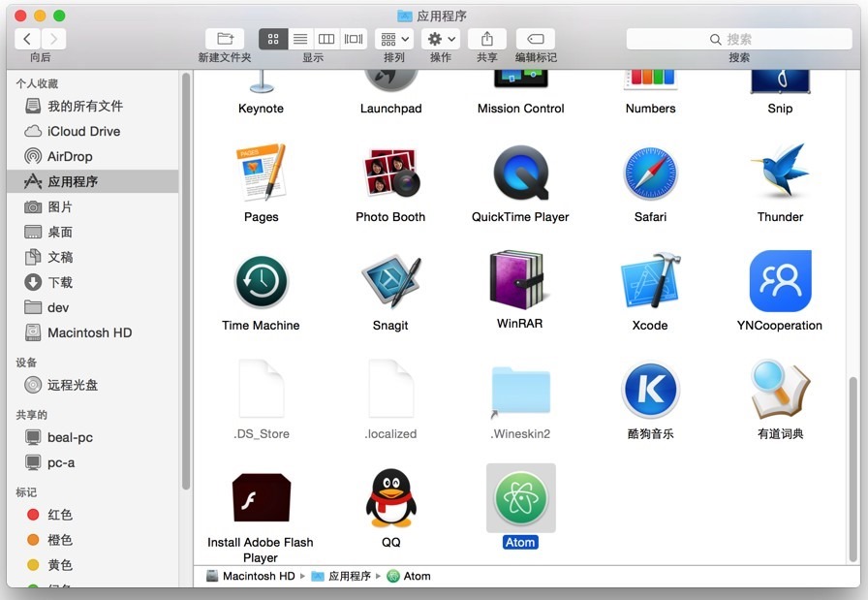The image size is (868, 600).
Task: Select the 有道词典 app icon
Action: coord(780,390)
